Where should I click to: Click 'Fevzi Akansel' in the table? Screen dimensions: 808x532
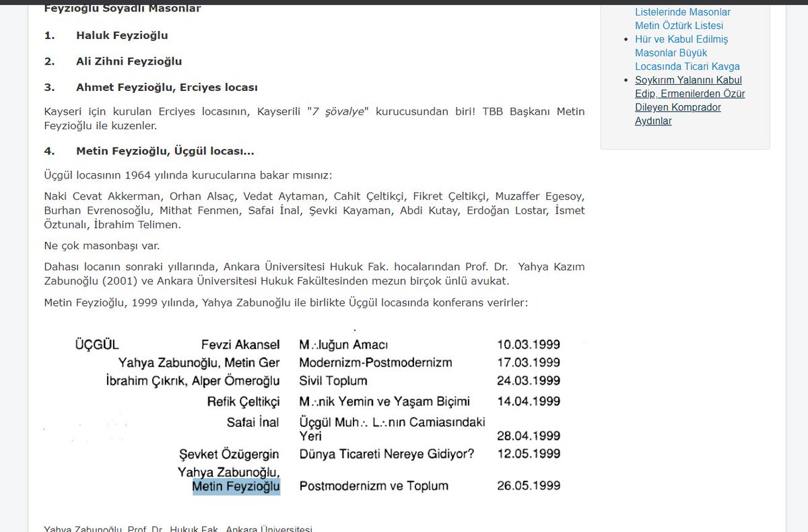coord(240,345)
